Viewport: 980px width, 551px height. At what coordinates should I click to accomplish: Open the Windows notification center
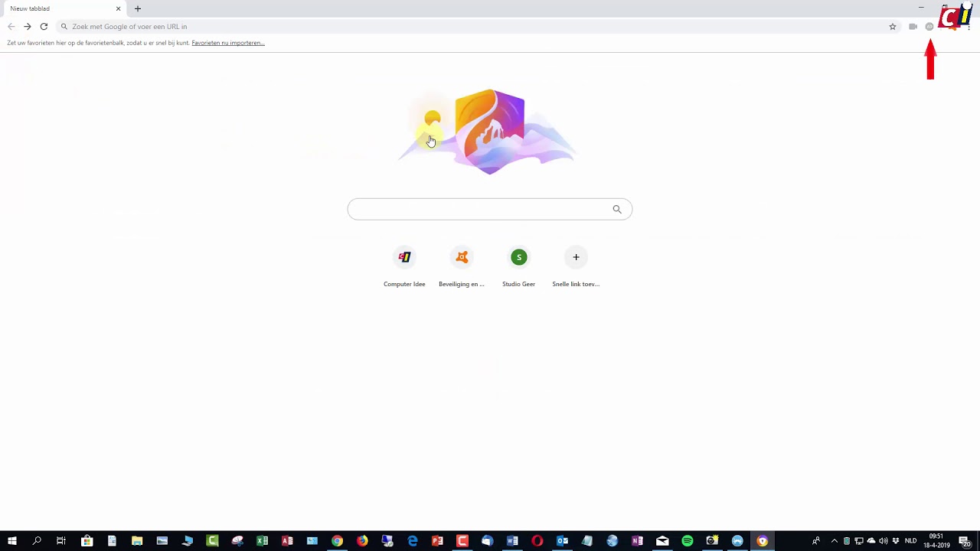click(x=965, y=541)
